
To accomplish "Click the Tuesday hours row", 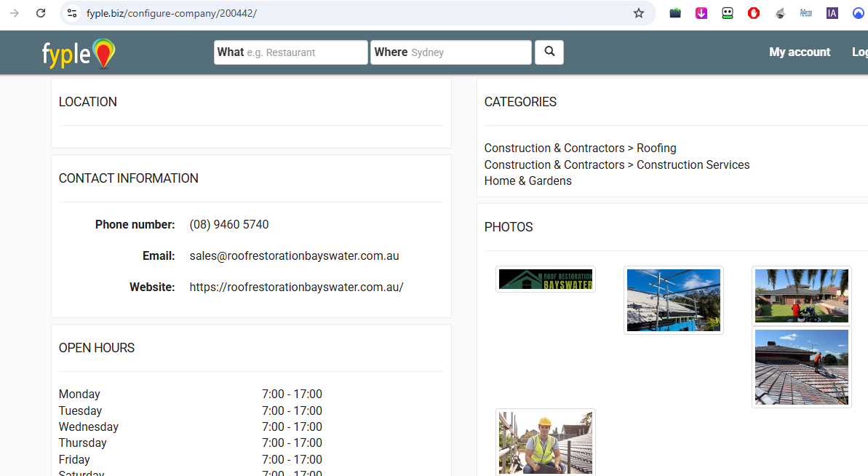I will click(191, 410).
